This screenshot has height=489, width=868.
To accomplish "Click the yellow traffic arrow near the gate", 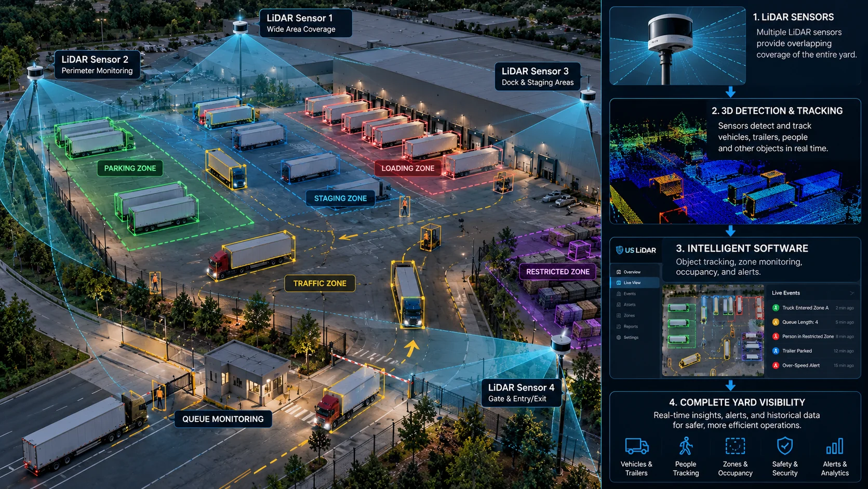I will (412, 348).
